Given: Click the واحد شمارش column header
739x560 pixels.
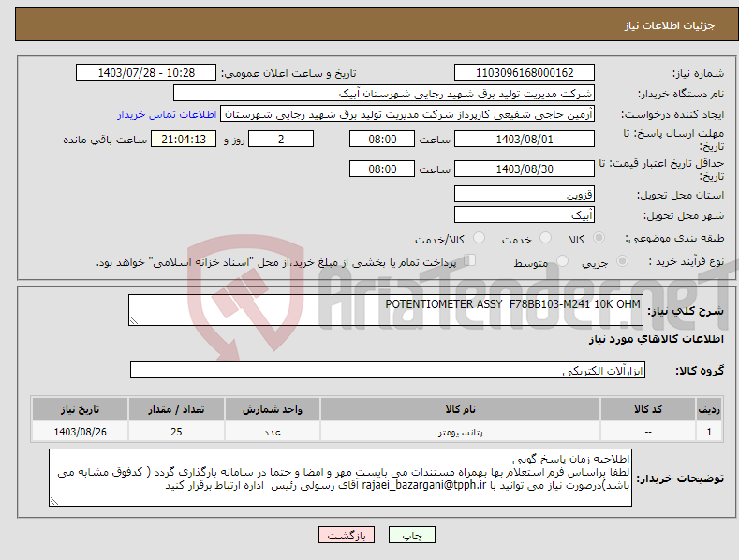Looking at the screenshot, I should tap(273, 409).
